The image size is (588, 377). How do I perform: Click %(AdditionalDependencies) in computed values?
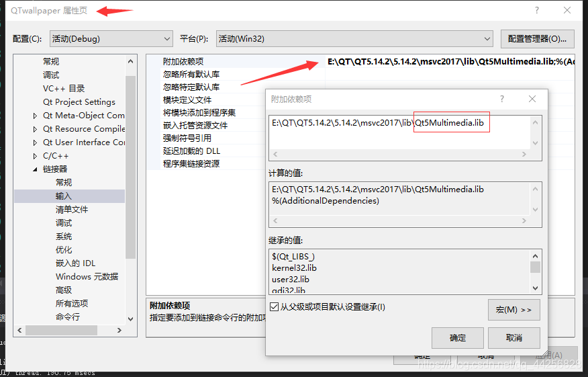(x=326, y=201)
